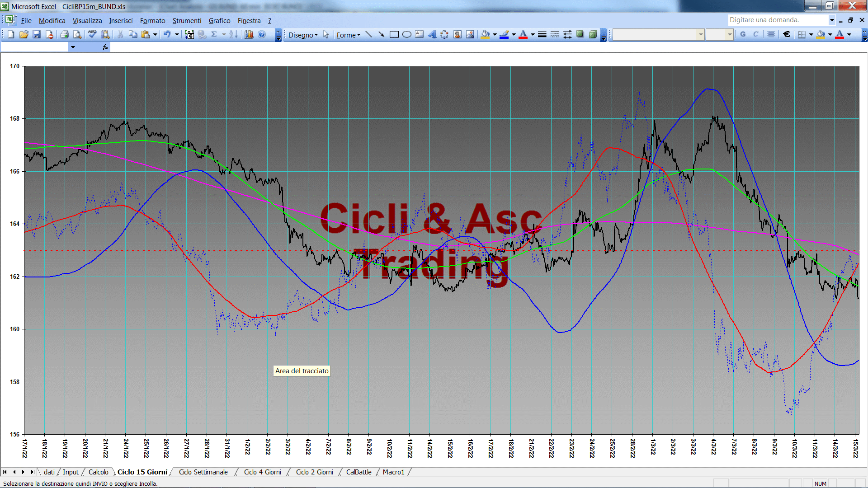Open the Inserisci menu

[121, 21]
